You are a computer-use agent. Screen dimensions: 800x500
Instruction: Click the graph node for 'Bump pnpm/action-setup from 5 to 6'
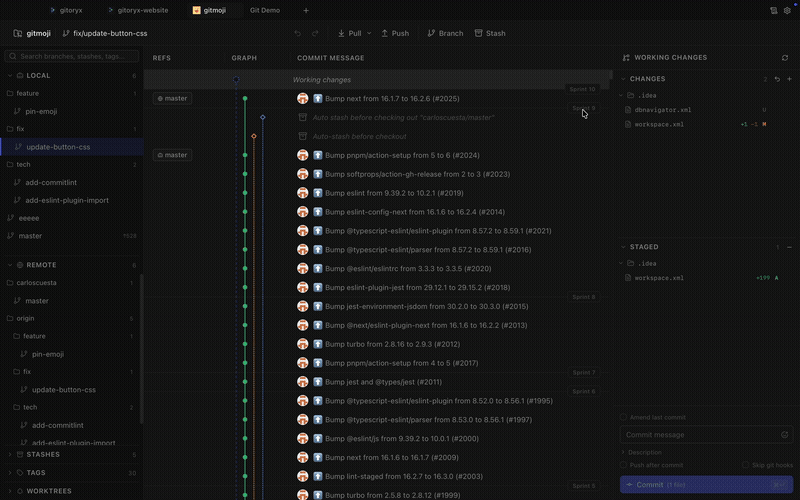coord(245,155)
